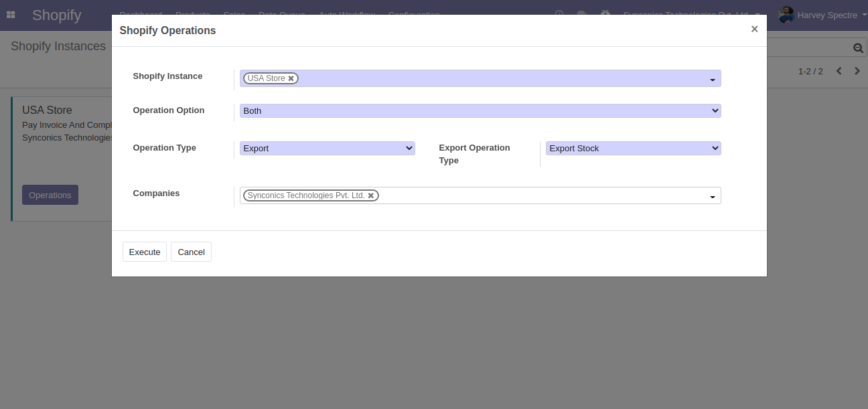Click the Operations button on USA Store card
The image size is (868, 409).
point(50,195)
